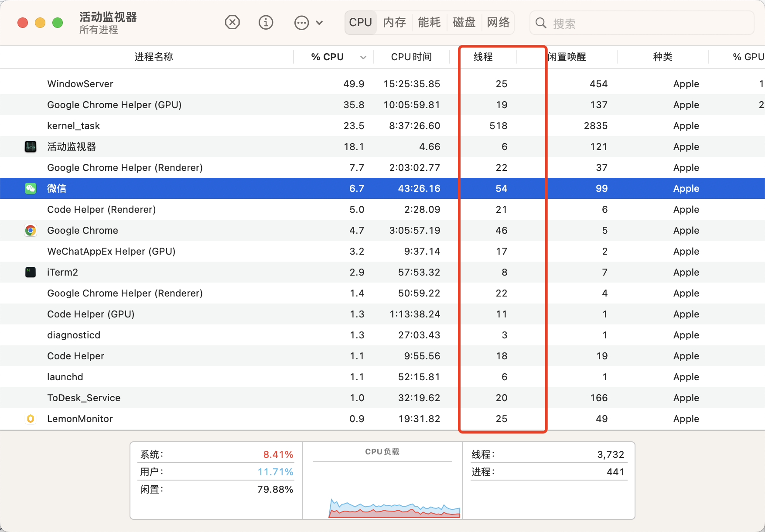This screenshot has width=765, height=532.
Task: Select the iTerm2 process name
Action: [62, 272]
